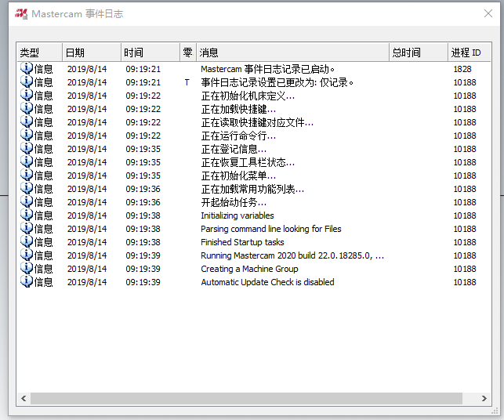Screen dimensions: 504x420
Task: Select message '事件日志记录设置已更改为: 仅记录。'
Action: (277, 82)
